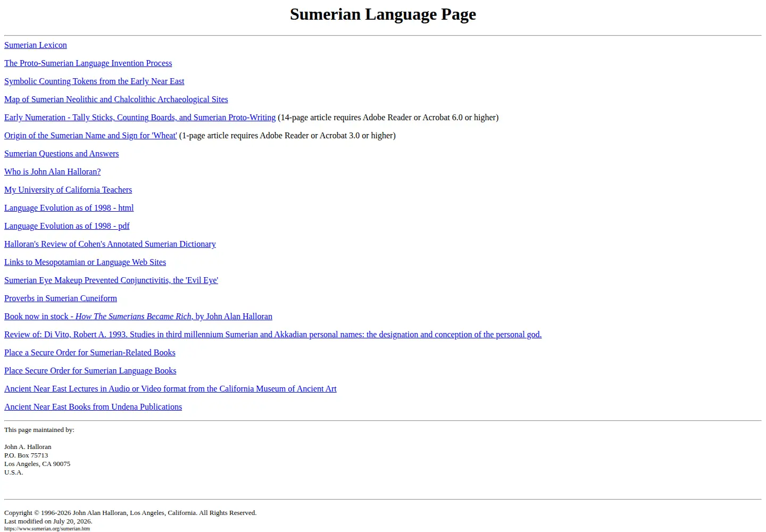Screen dimensions: 766x532
Task: Open Origin of the Sumerian Name for 'Wheat'
Action: pos(90,136)
